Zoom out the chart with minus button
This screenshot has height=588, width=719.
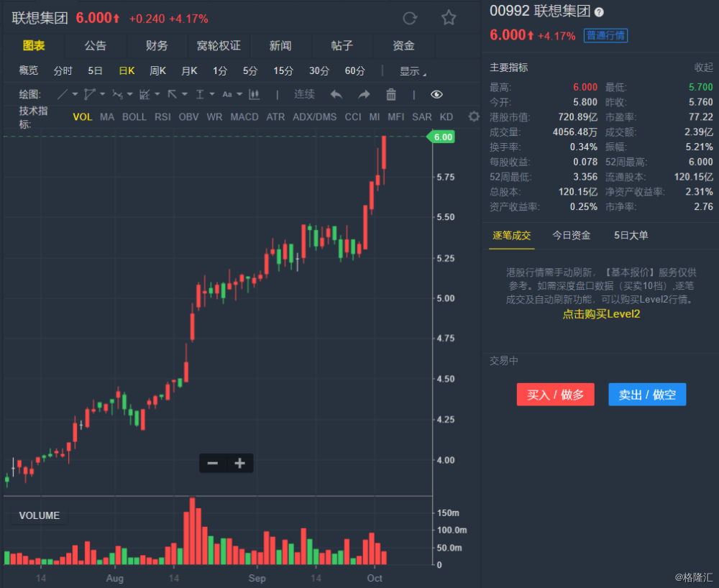coord(213,464)
